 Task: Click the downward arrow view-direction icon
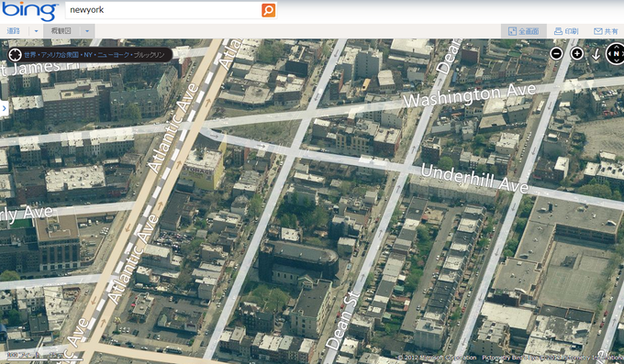point(596,54)
